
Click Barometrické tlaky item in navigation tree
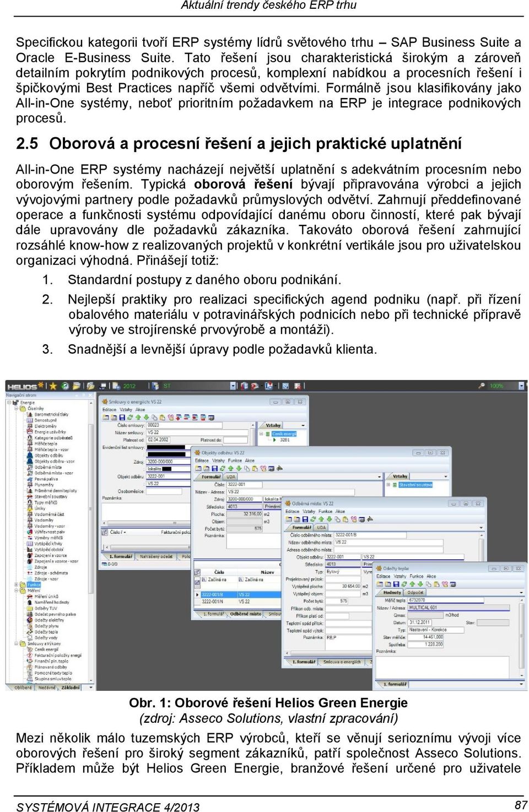51,414
